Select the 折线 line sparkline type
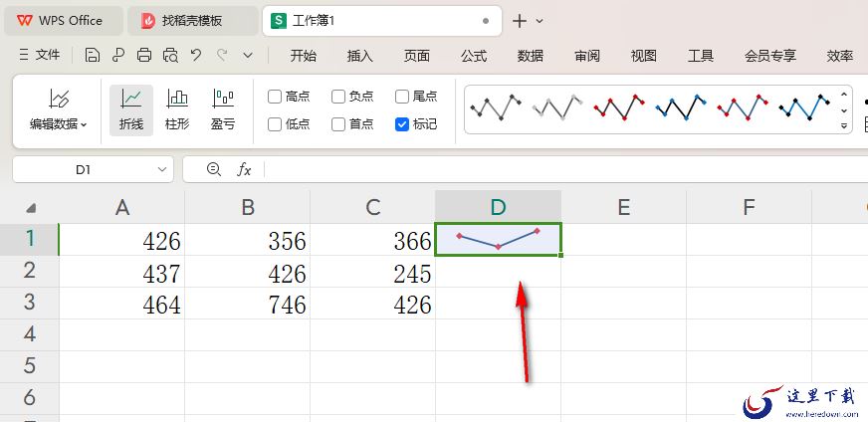Viewport: 868px width, 422px height. coord(131,110)
